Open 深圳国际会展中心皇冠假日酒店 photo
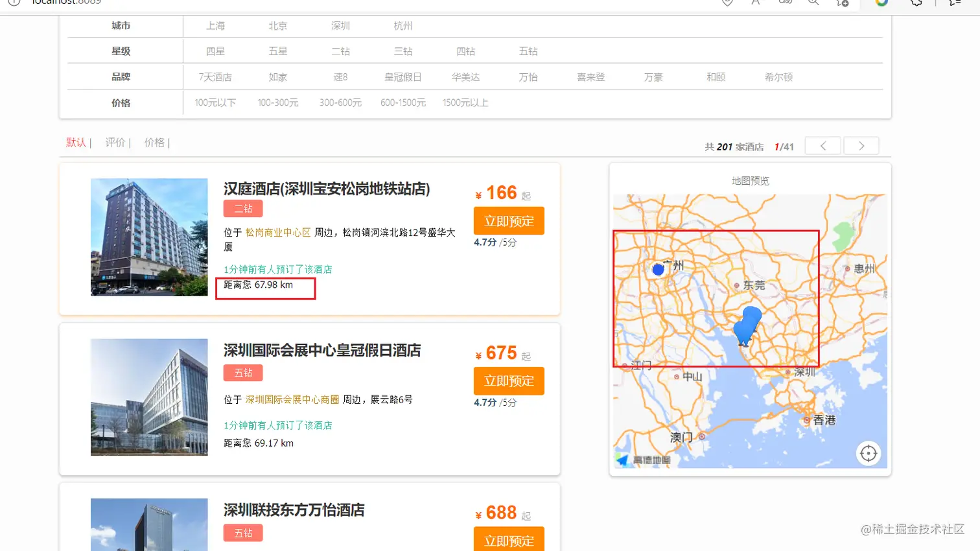Viewport: 980px width, 551px height. (149, 397)
